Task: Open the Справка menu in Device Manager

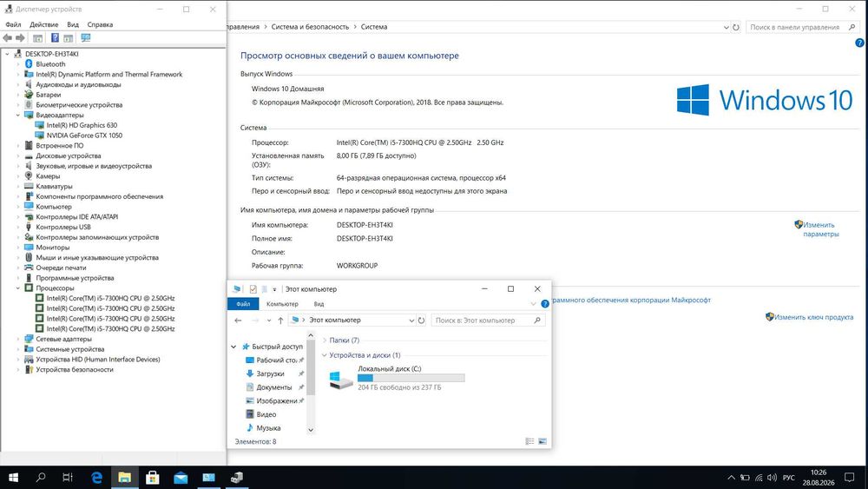Action: [100, 24]
